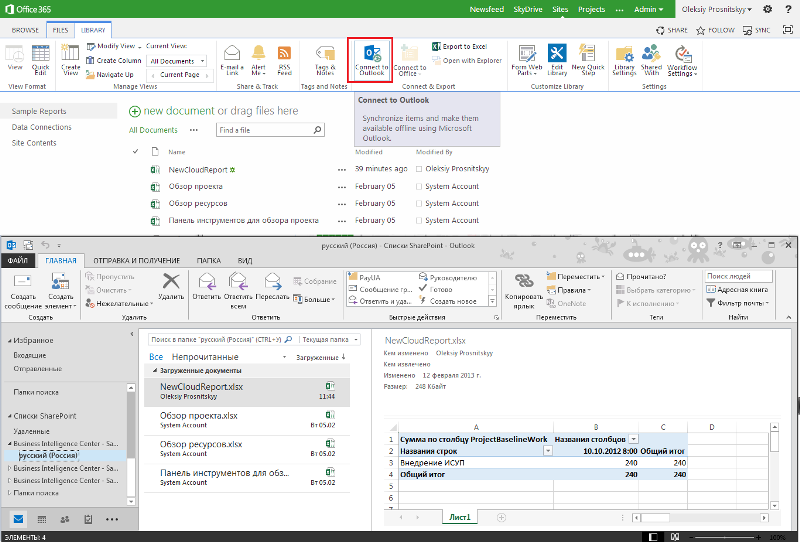This screenshot has width=800, height=542.
Task: Click select-all checkmark in list header
Action: (x=136, y=152)
